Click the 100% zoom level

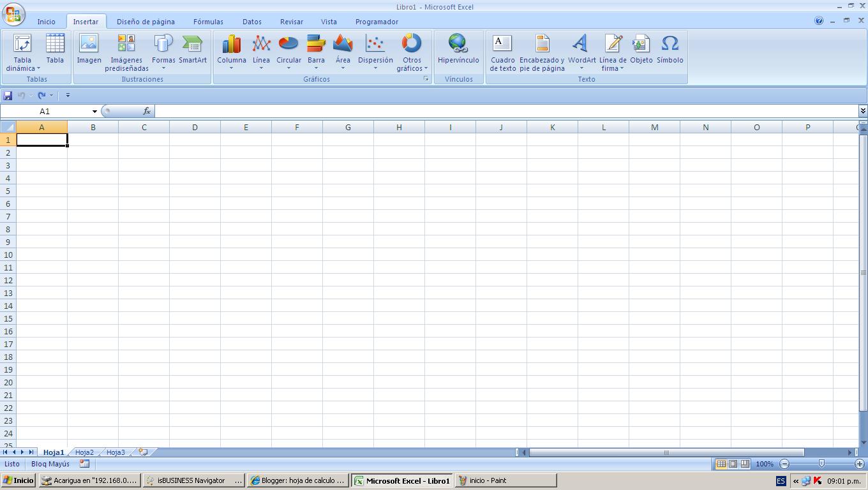click(x=764, y=464)
